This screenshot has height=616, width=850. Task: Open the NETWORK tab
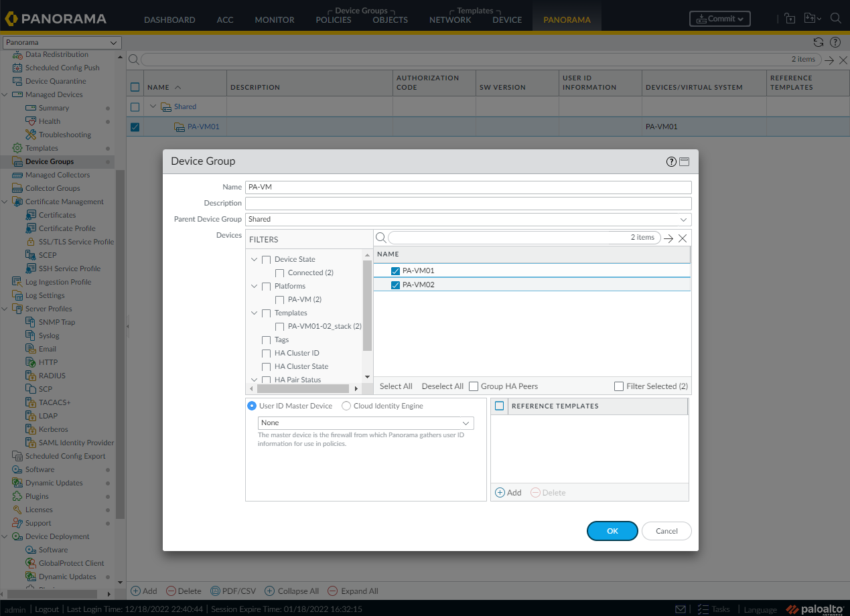click(x=450, y=20)
